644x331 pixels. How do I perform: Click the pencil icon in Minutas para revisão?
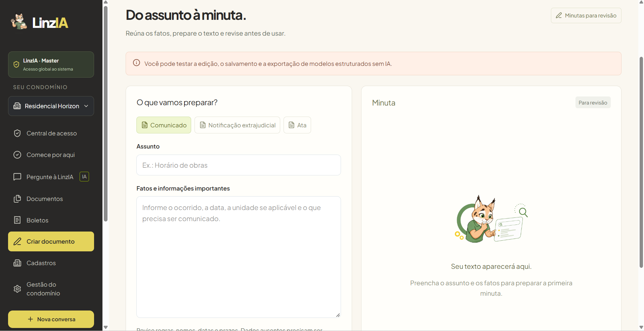click(x=559, y=15)
